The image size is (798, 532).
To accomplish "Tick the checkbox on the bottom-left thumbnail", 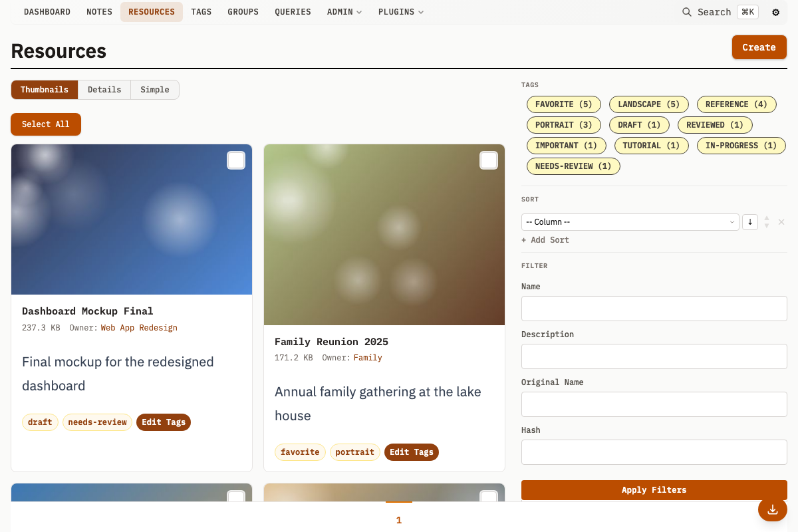I will (x=236, y=496).
